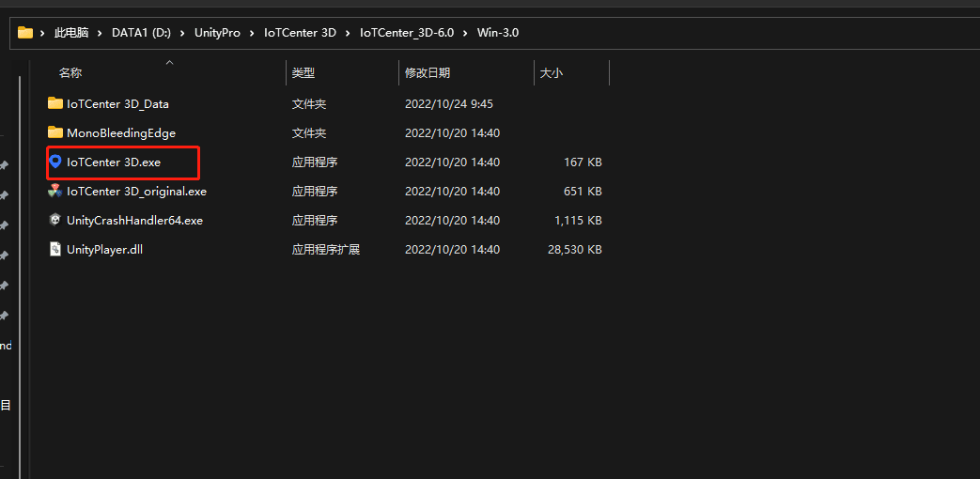980x479 pixels.
Task: Click Win-3.0 in the address path
Action: (497, 33)
